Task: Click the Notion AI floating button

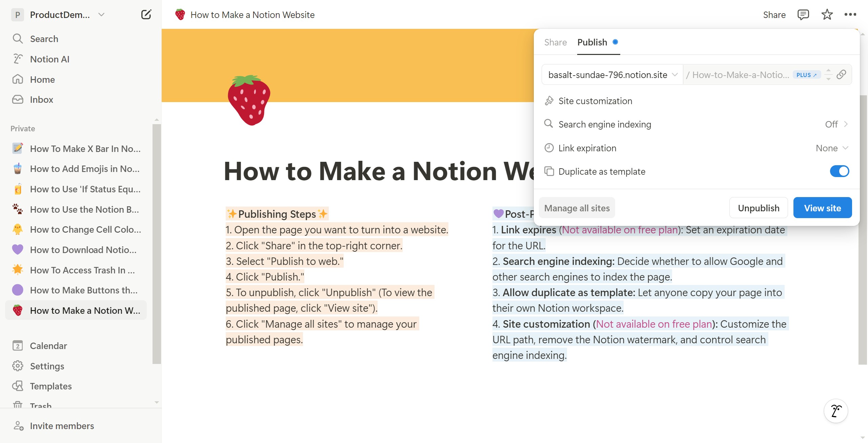Action: (836, 411)
